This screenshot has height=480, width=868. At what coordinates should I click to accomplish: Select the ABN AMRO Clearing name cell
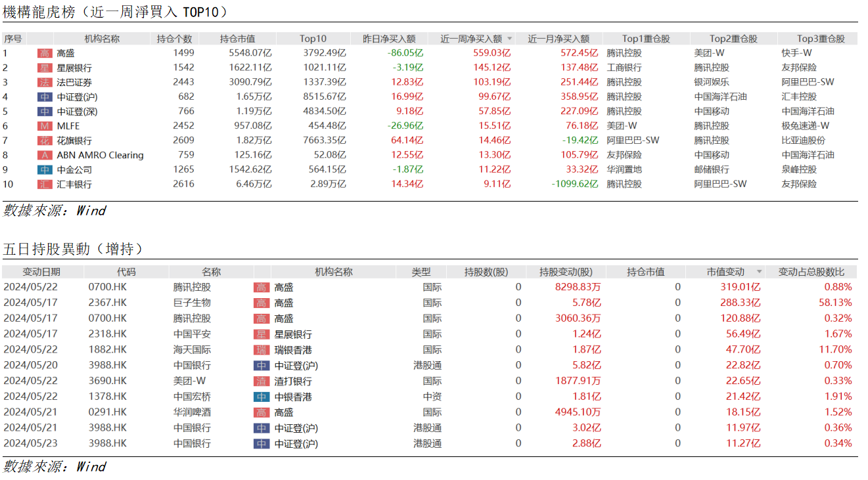(x=100, y=155)
